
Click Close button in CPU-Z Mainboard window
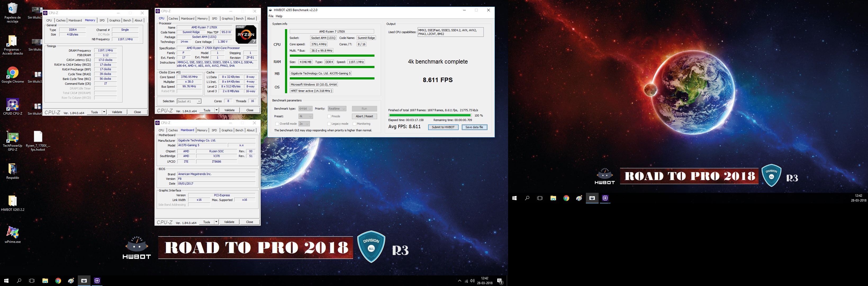250,222
